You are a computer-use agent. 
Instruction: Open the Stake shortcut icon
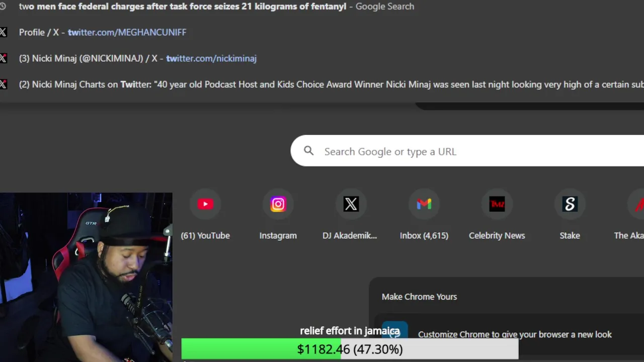(x=570, y=204)
